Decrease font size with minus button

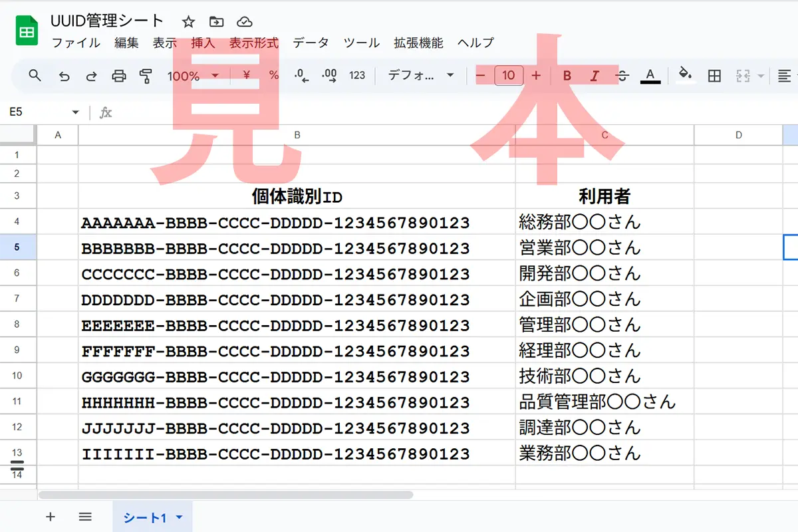point(481,76)
